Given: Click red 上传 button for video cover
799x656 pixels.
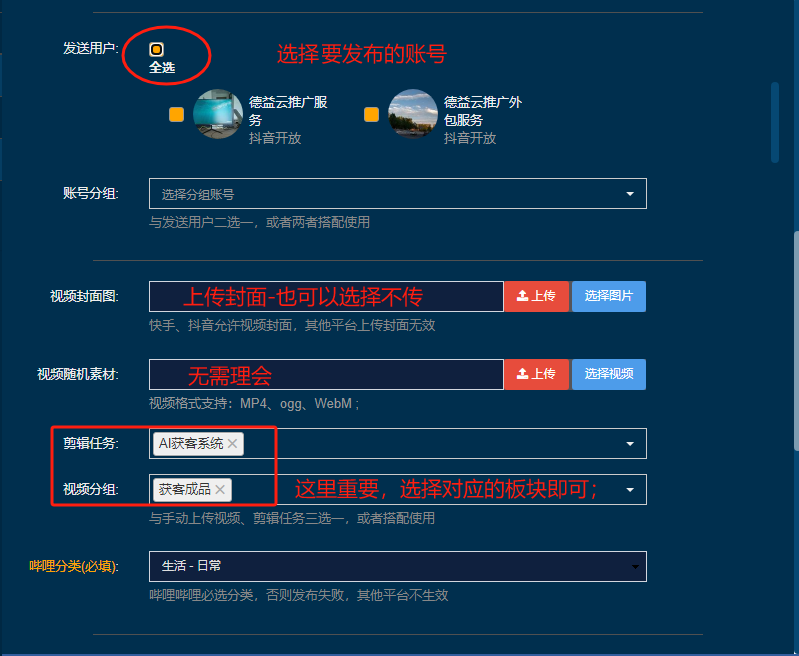Looking at the screenshot, I should click(x=536, y=296).
